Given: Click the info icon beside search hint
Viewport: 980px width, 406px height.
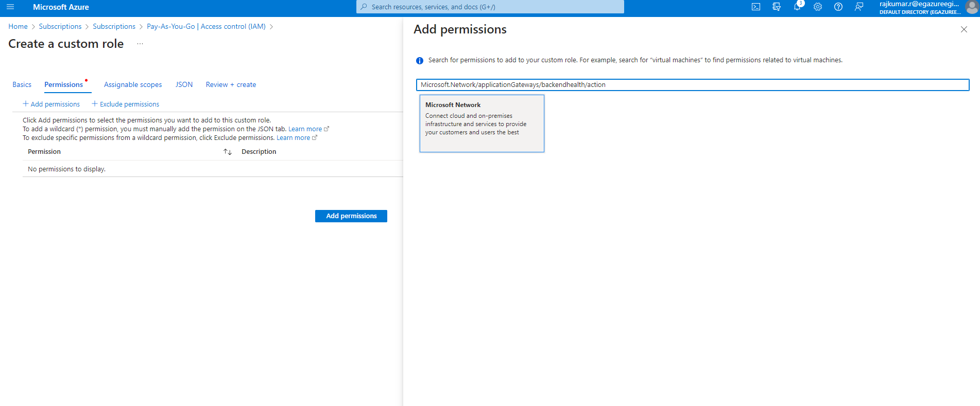Looking at the screenshot, I should 420,61.
